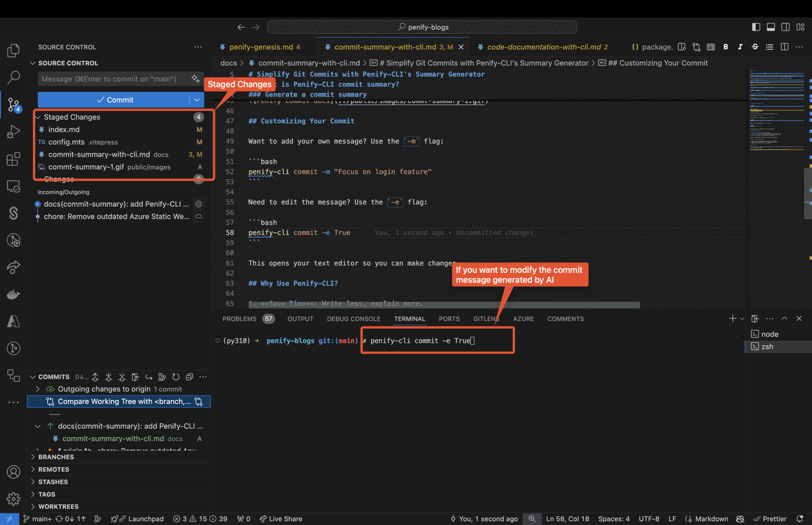Refresh the COMMITS panel
This screenshot has height=525, width=812.
click(176, 377)
